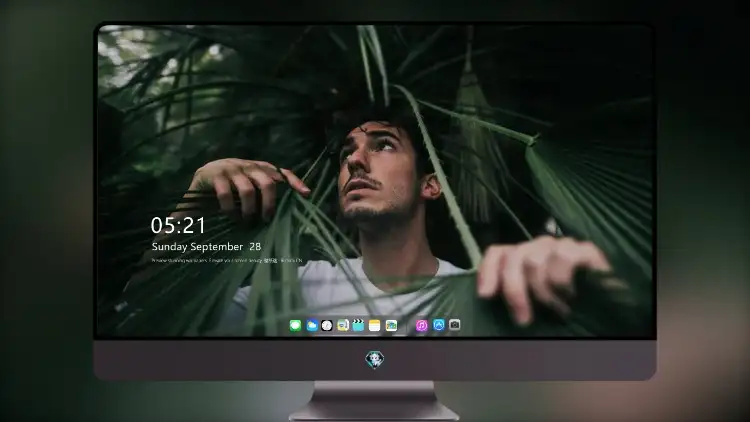750x422 pixels.
Task: Open the clapperboard video app in dock
Action: click(358, 326)
